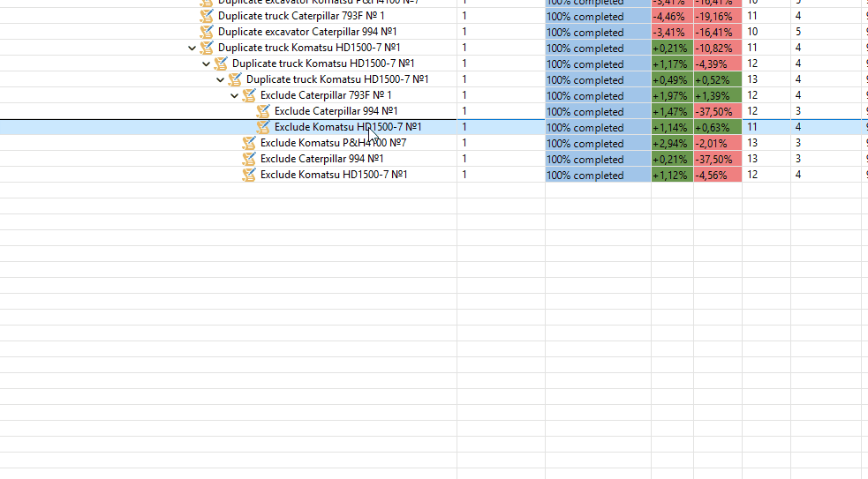This screenshot has height=479, width=868.
Task: Select the Duplicate truck Komatsu label with +0,49%
Action: 337,79
